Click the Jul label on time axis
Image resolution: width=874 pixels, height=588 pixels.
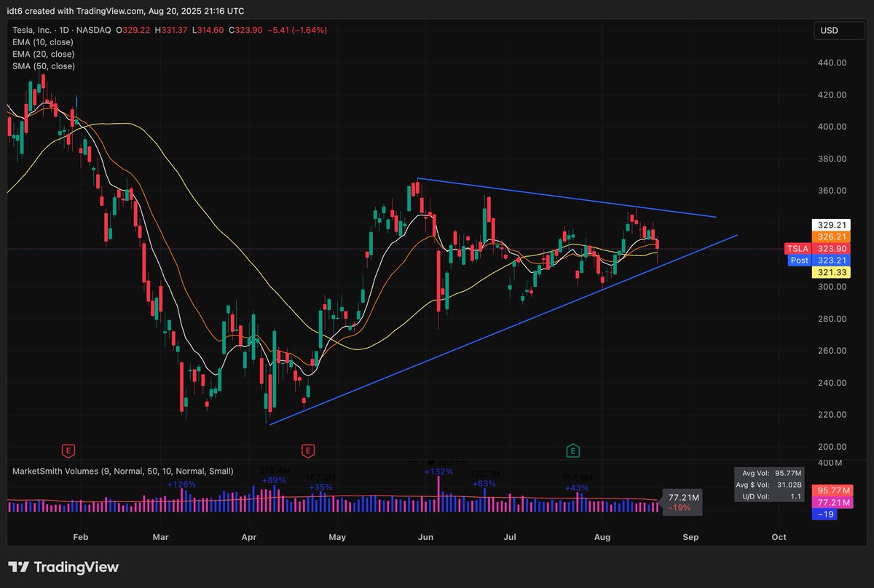[511, 537]
